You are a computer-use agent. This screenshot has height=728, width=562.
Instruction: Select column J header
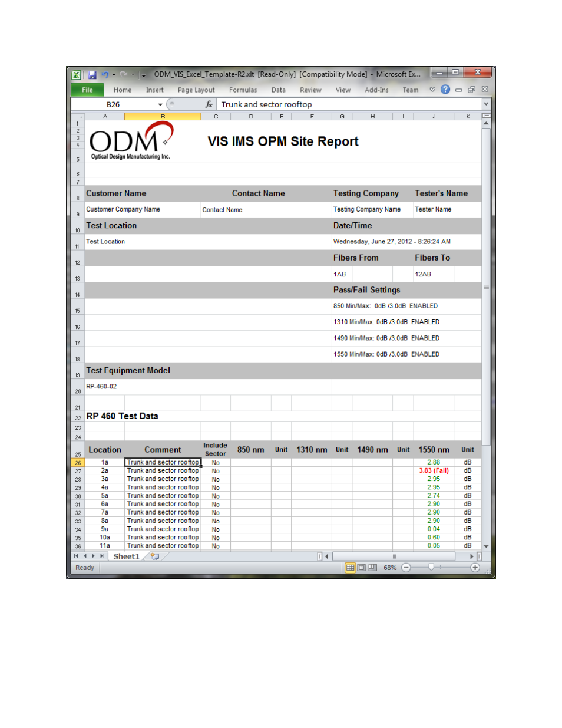tap(434, 117)
